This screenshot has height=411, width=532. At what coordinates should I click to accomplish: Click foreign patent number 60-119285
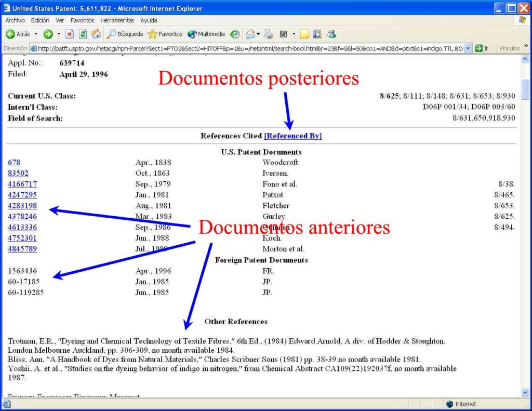(26, 293)
